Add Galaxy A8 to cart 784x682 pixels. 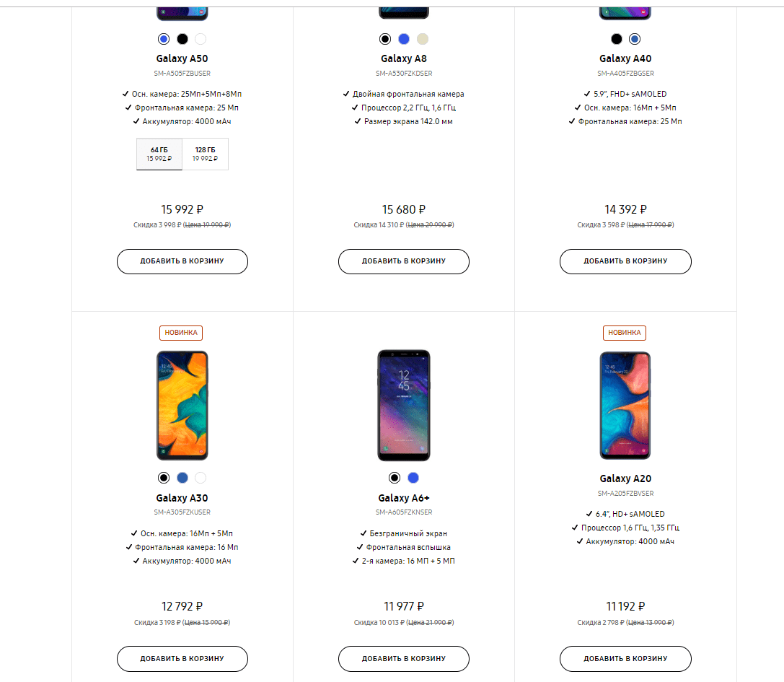tap(404, 261)
